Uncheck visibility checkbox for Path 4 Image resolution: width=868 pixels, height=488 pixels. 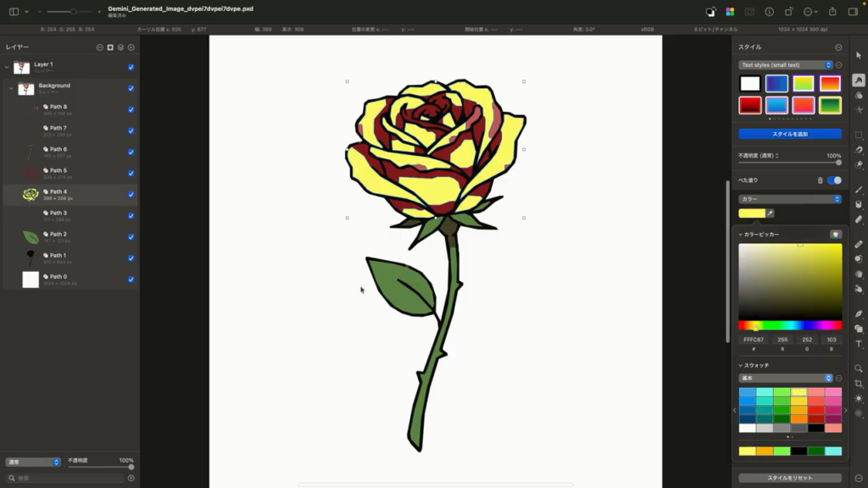131,194
